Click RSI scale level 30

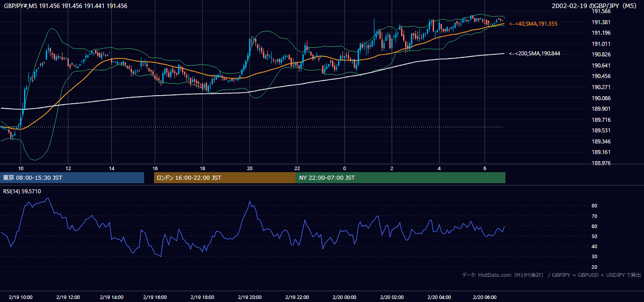pos(595,256)
